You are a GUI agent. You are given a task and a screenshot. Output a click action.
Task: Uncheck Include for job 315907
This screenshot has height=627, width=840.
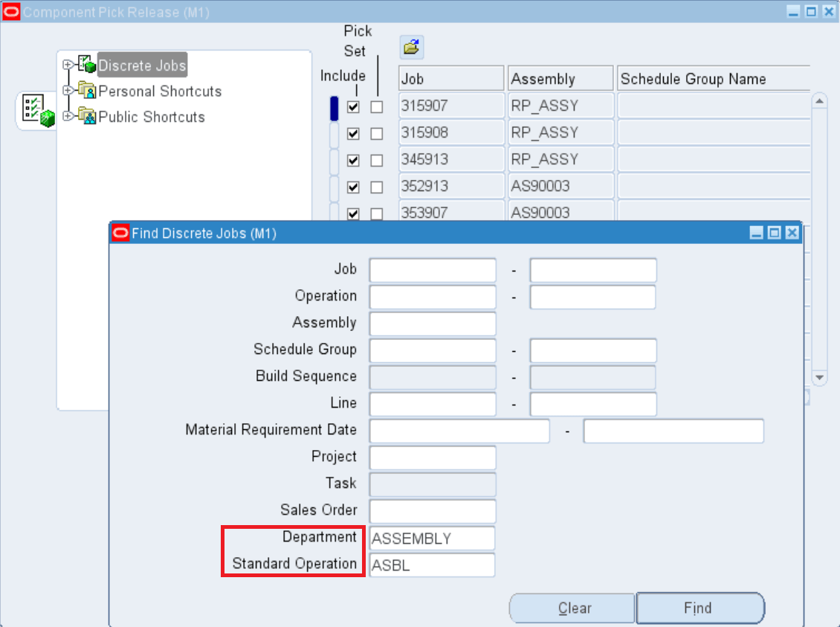point(353,106)
